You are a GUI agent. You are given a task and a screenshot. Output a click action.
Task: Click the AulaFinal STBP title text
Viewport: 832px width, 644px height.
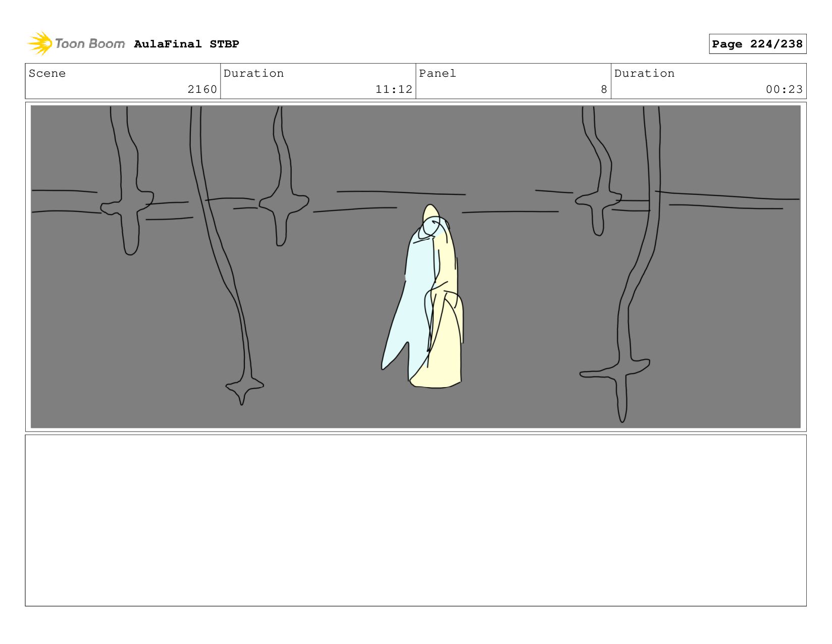[x=186, y=44]
